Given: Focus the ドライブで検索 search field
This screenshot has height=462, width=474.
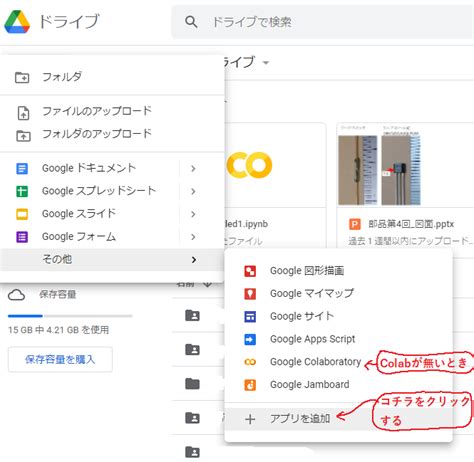Looking at the screenshot, I should pyautogui.click(x=323, y=22).
